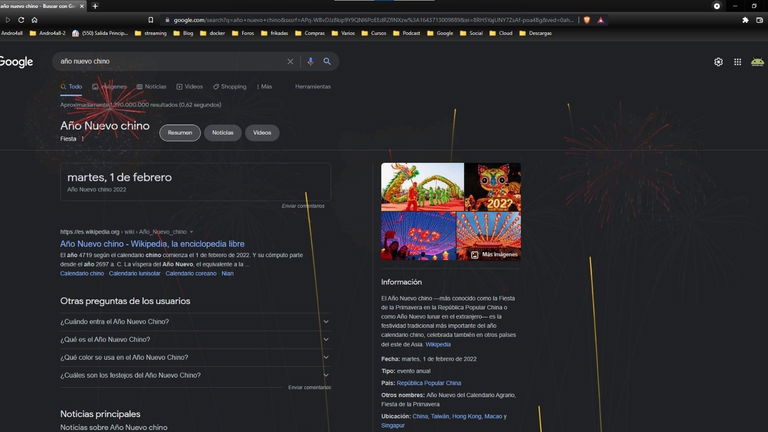768x432 pixels.
Task: Open the (550) Salida Princip... bookmark
Action: pos(100,33)
